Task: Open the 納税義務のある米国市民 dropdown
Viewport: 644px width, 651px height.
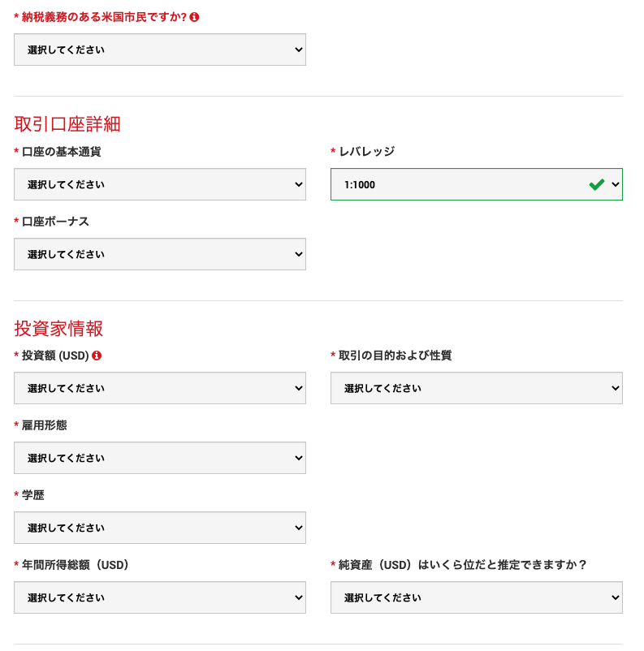Action: click(x=160, y=50)
